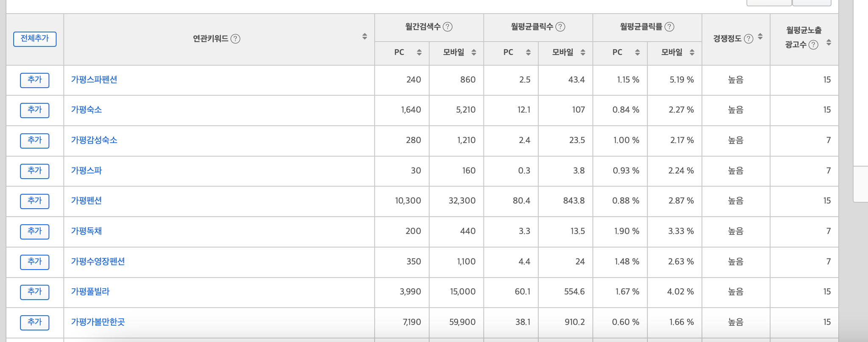This screenshot has height=342, width=868.
Task: Sort 월간검색수 PC column
Action: (x=419, y=52)
